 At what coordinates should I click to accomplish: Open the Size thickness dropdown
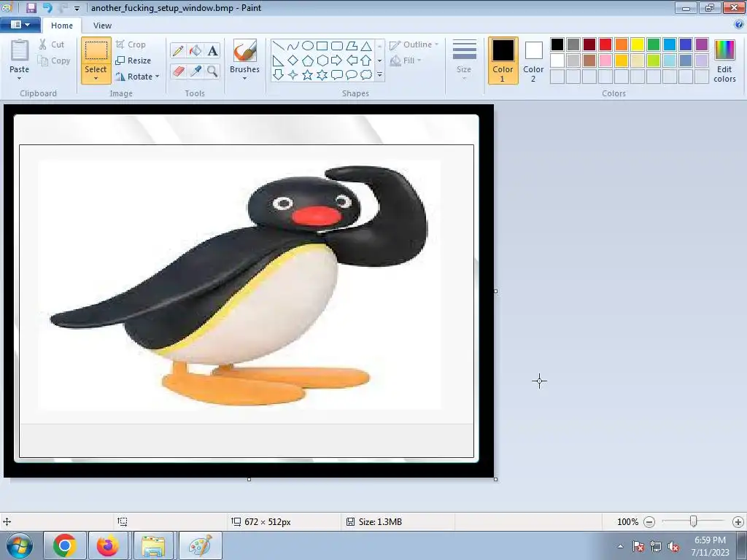[464, 60]
